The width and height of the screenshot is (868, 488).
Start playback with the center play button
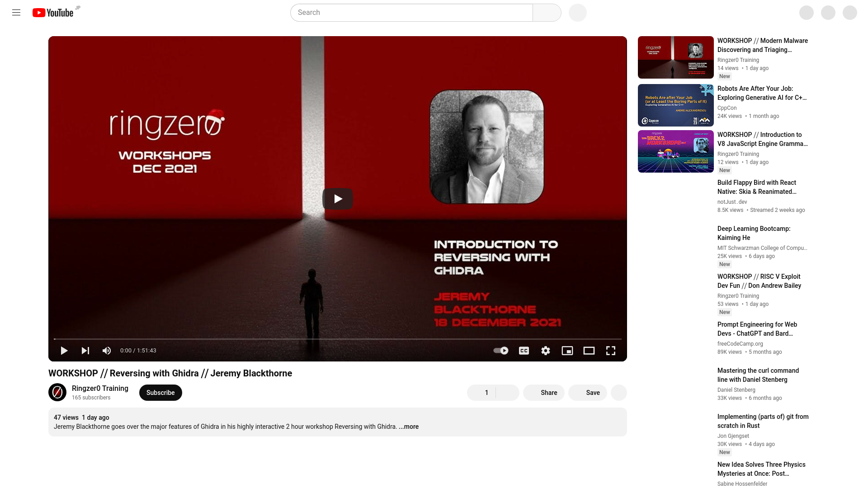pos(338,199)
